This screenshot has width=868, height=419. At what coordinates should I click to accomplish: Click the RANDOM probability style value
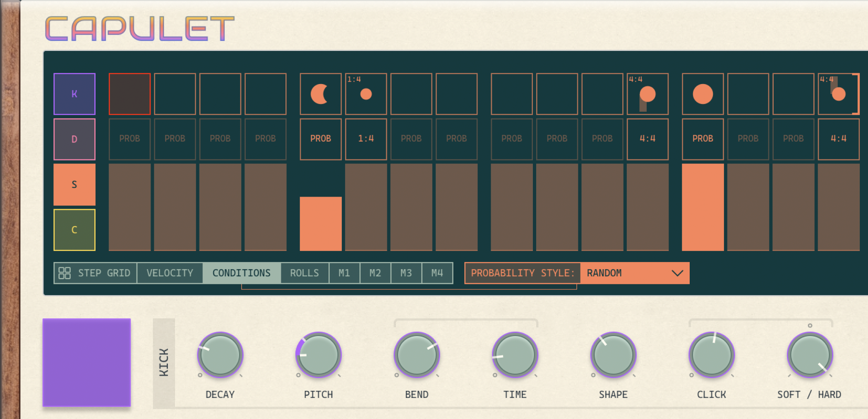pyautogui.click(x=604, y=273)
